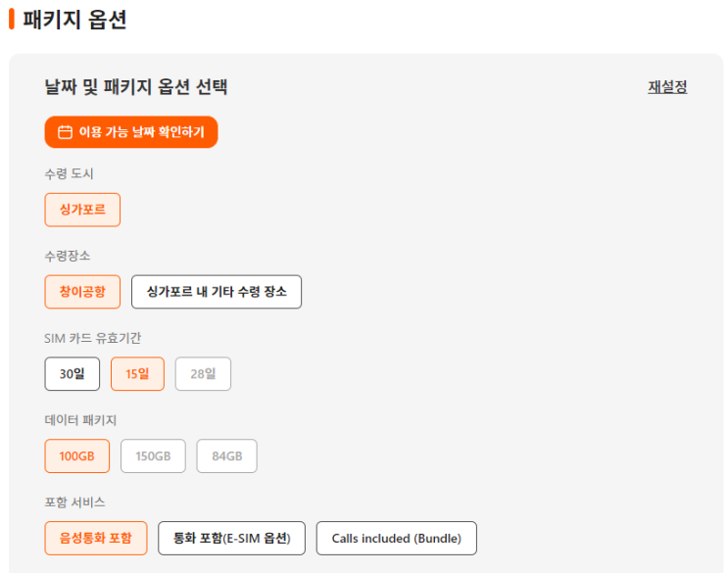Click the 데이터 패키지 label

[x=80, y=420]
